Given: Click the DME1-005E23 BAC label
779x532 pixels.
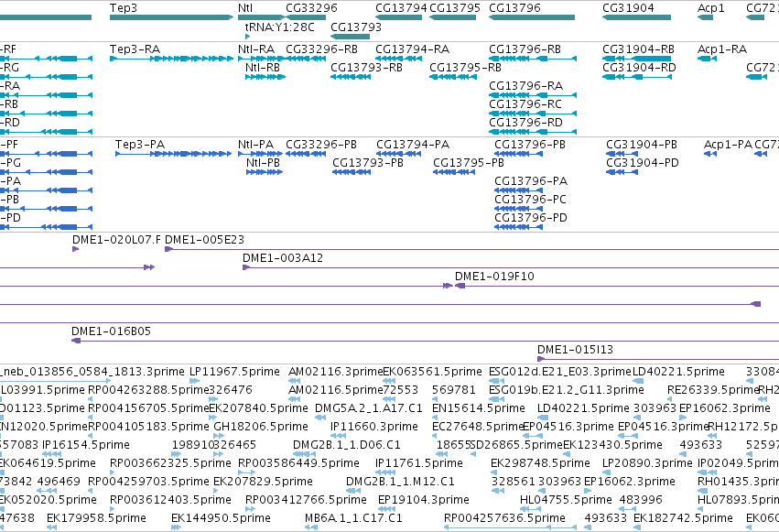Looking at the screenshot, I should point(205,240).
